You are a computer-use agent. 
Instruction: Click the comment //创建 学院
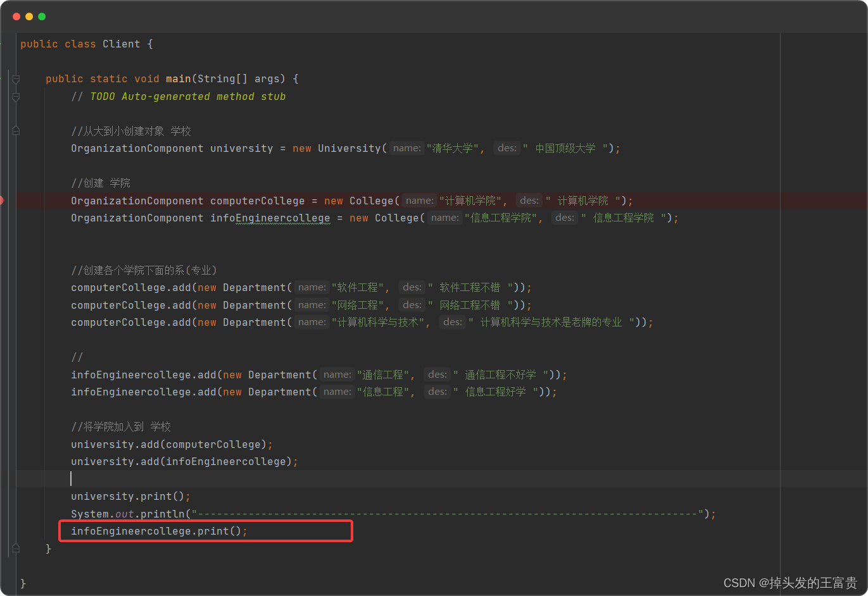pyautogui.click(x=101, y=183)
